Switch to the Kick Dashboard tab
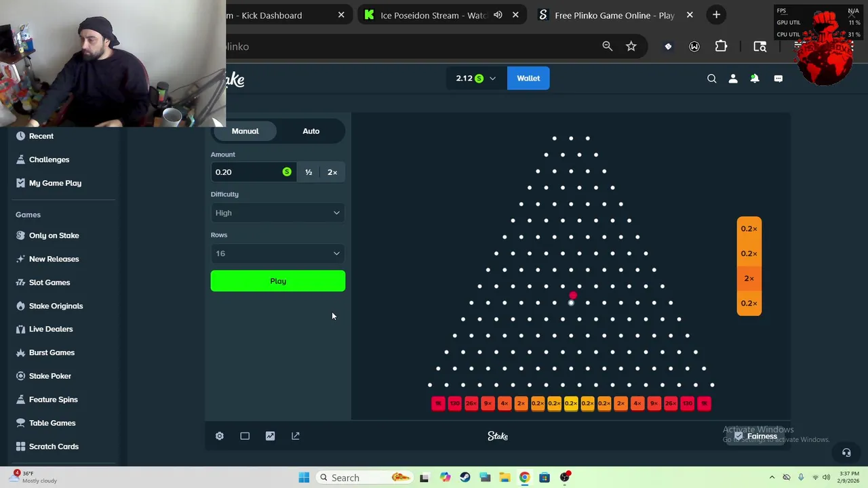This screenshot has width=868, height=488. 264,15
